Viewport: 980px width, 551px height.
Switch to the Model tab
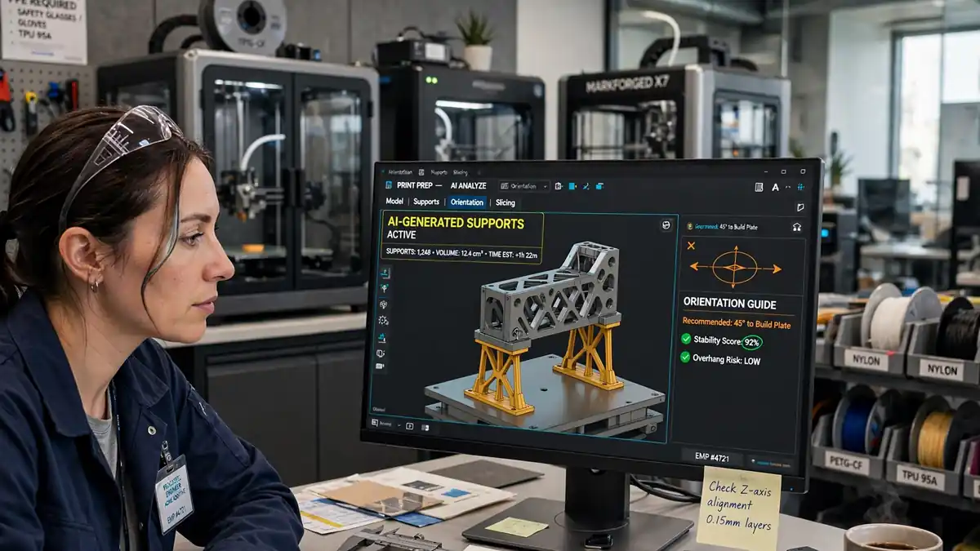394,201
